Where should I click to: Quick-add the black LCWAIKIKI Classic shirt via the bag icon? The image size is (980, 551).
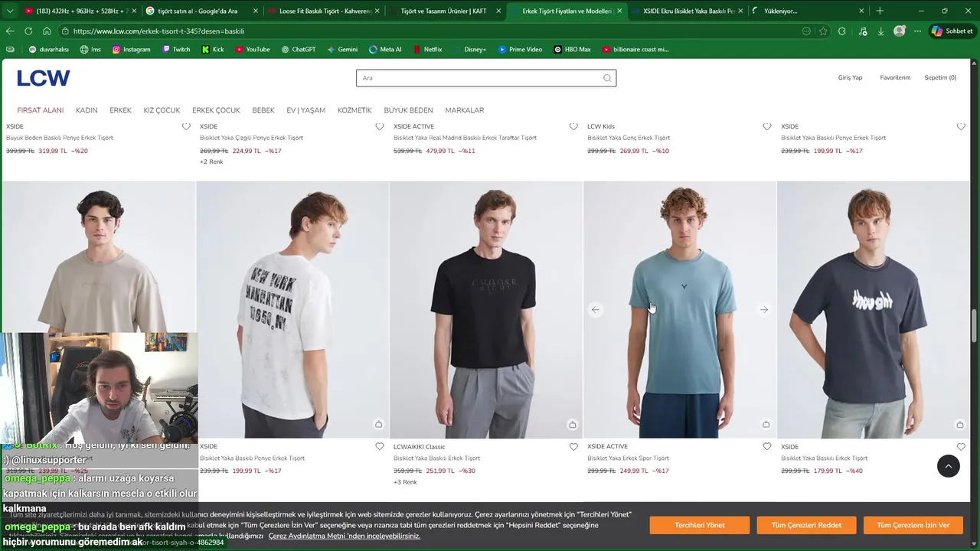click(x=572, y=425)
